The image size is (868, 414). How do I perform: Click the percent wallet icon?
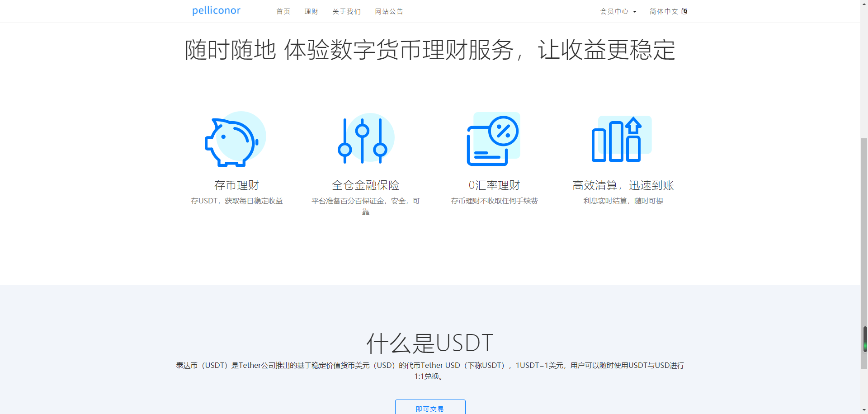coord(493,139)
